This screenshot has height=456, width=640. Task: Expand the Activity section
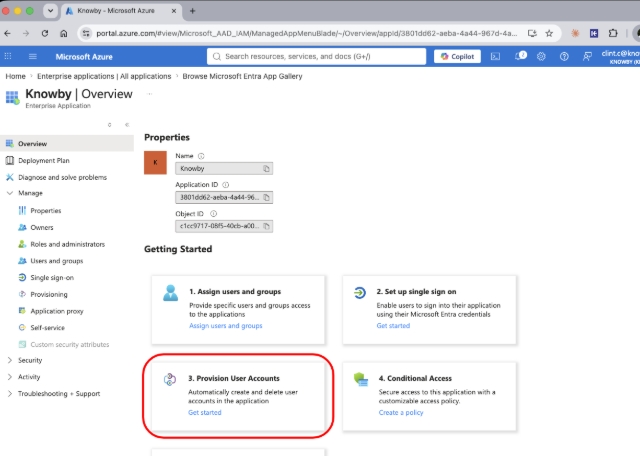point(10,377)
